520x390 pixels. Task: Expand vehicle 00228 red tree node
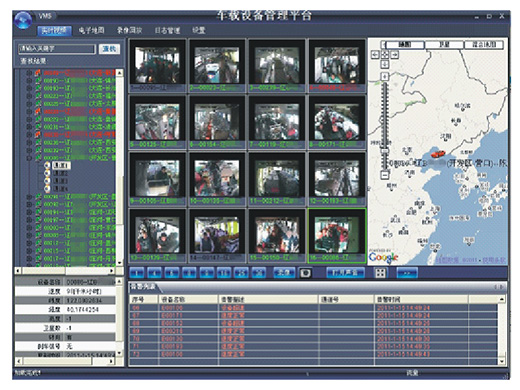click(30, 111)
